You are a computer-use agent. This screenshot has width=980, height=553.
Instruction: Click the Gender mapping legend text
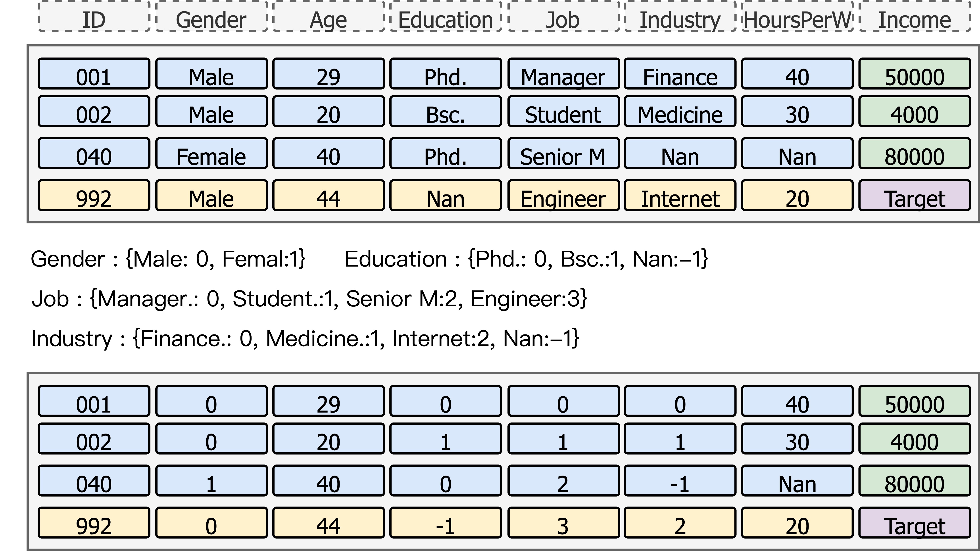click(168, 259)
